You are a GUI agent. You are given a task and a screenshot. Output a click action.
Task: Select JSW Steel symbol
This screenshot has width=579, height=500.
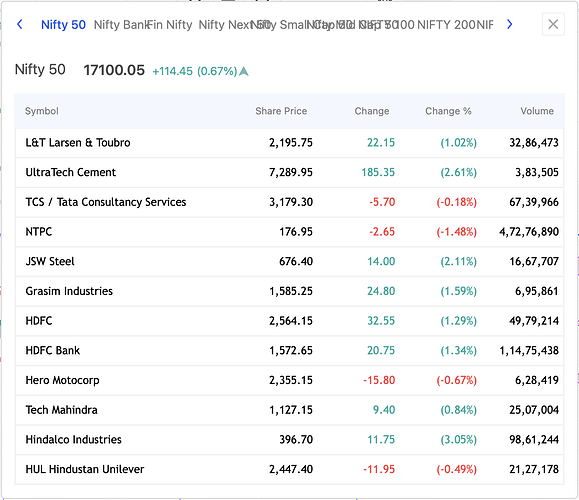pos(50,261)
